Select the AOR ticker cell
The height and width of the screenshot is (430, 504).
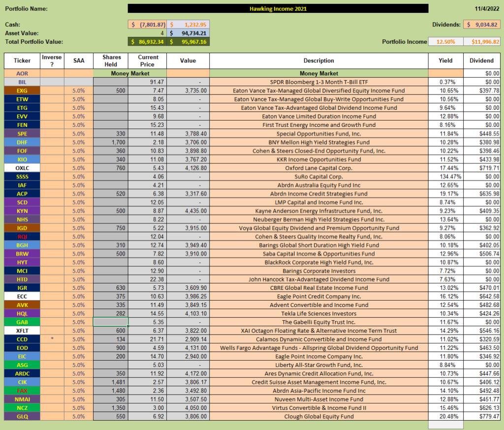point(22,73)
